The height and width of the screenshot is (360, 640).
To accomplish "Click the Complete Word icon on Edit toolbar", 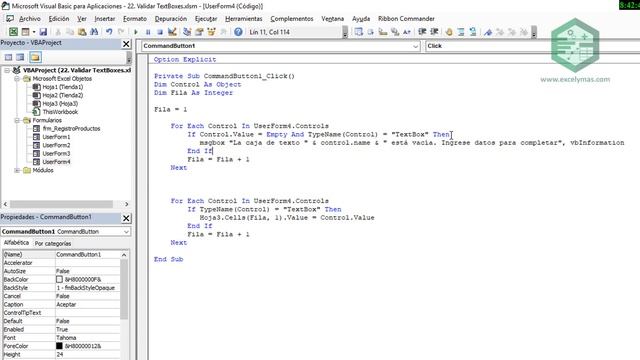I will pos(407,32).
